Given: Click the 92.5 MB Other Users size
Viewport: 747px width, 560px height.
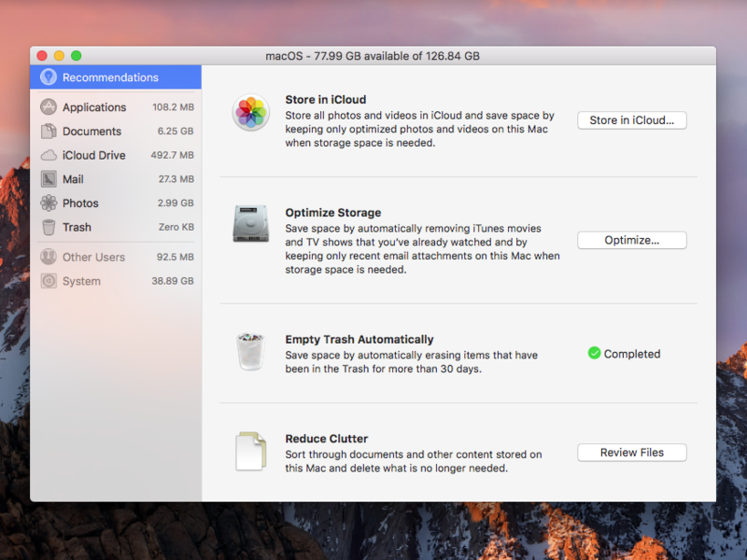Looking at the screenshot, I should click(175, 258).
